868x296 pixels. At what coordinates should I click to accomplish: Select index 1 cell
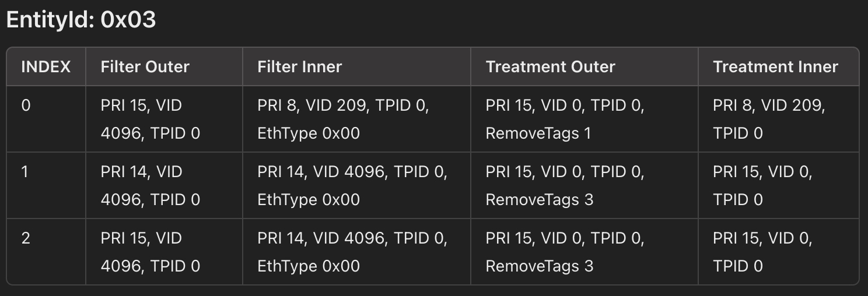(x=46, y=185)
